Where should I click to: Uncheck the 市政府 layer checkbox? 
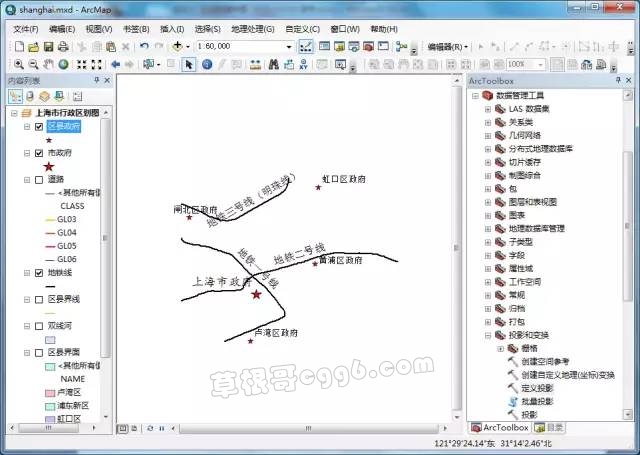(39, 153)
